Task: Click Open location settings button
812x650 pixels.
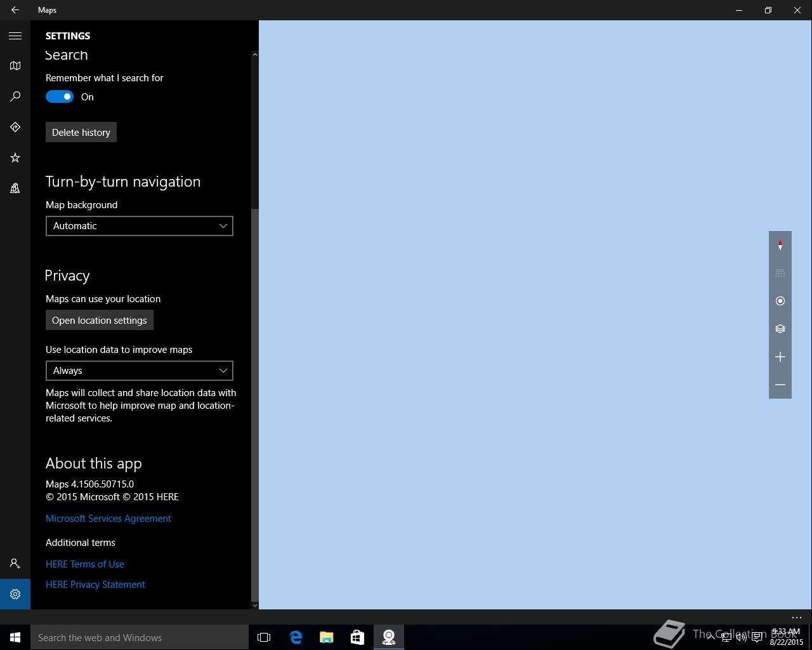Action: click(x=100, y=320)
